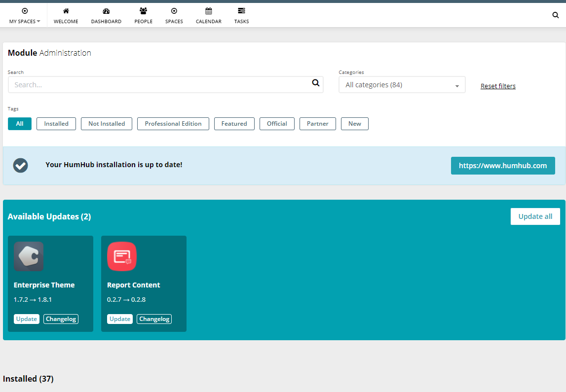Select the Partner tag filter
The height and width of the screenshot is (392, 566).
point(318,124)
